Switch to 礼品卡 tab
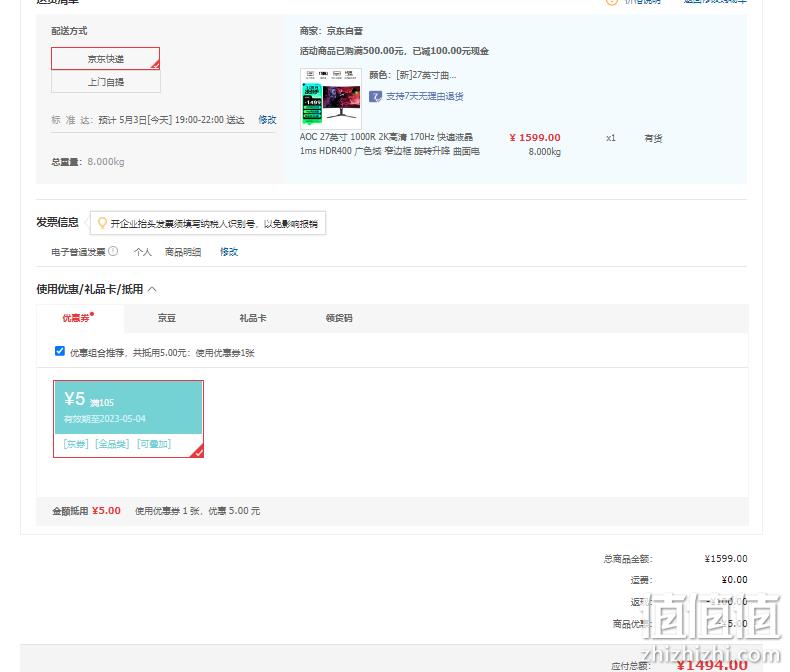 coord(252,318)
